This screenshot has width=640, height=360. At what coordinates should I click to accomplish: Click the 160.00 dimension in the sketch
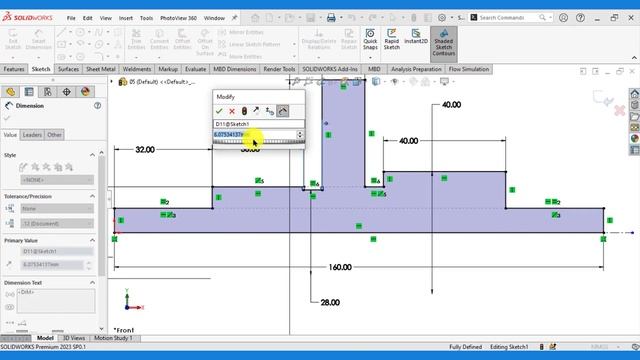point(340,267)
